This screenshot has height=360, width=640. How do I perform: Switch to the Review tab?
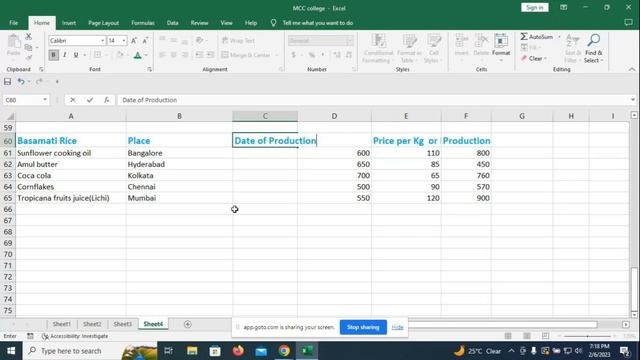tap(199, 23)
